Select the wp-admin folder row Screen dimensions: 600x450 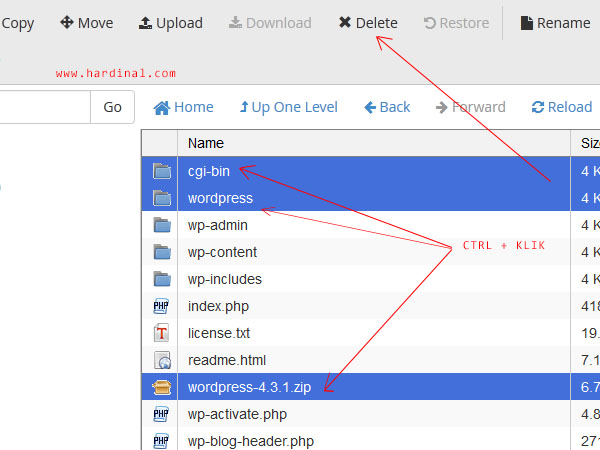(371, 225)
